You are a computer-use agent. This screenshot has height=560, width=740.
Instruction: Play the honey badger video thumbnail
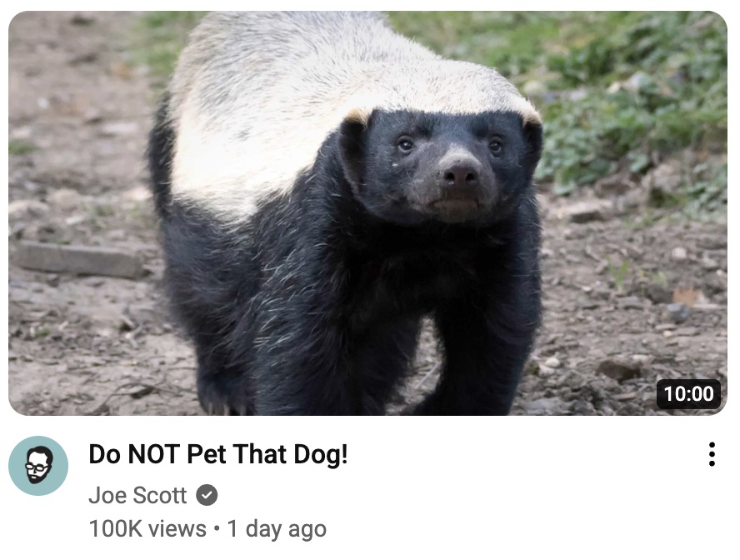(367, 213)
